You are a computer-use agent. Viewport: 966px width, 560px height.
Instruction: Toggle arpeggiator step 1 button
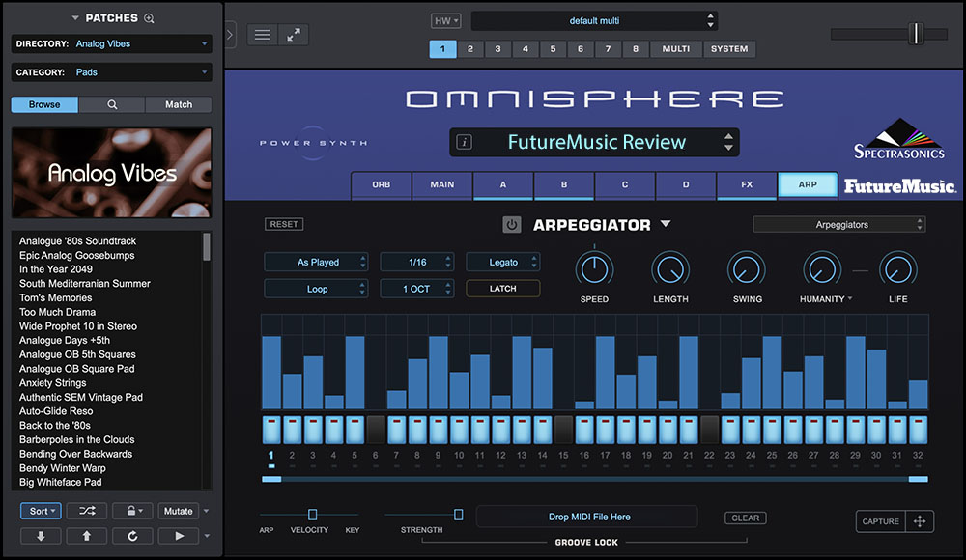tap(271, 430)
